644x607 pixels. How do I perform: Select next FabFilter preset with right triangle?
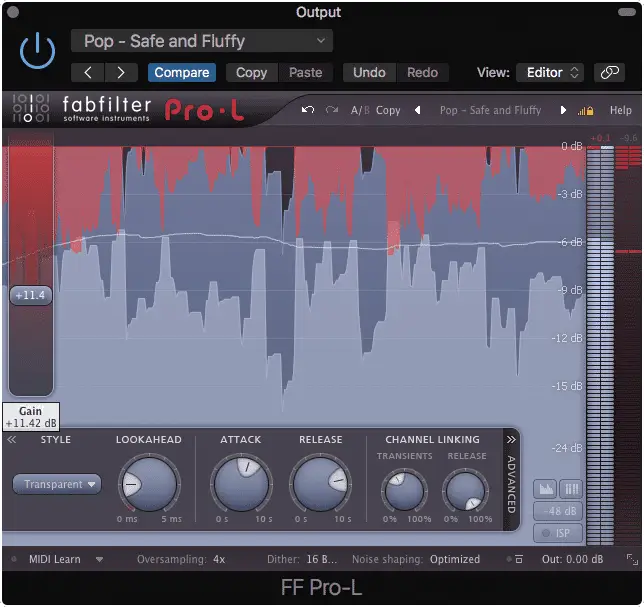[563, 110]
